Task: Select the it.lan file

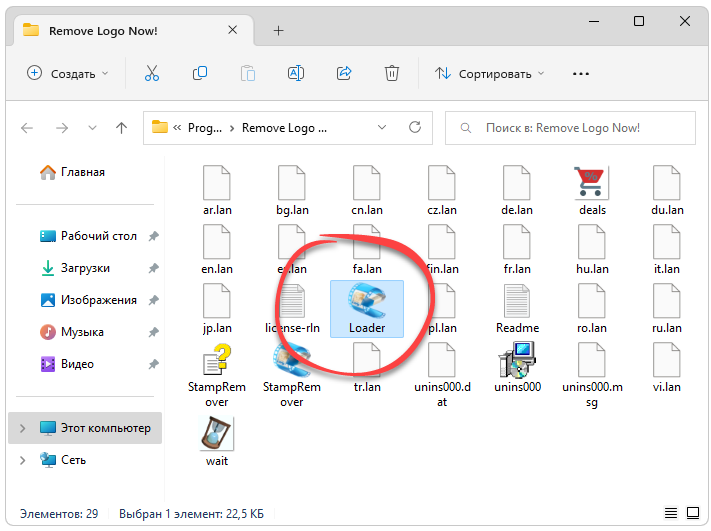Action: [667, 250]
